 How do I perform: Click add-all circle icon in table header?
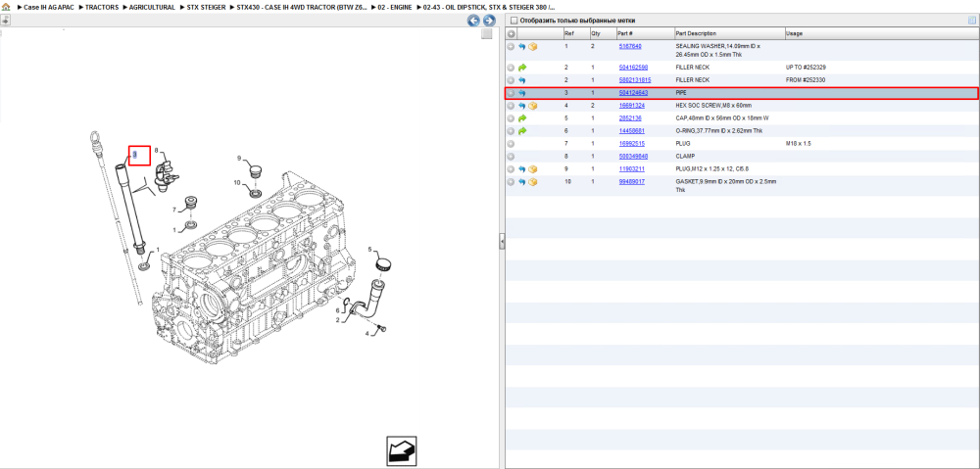pyautogui.click(x=511, y=33)
